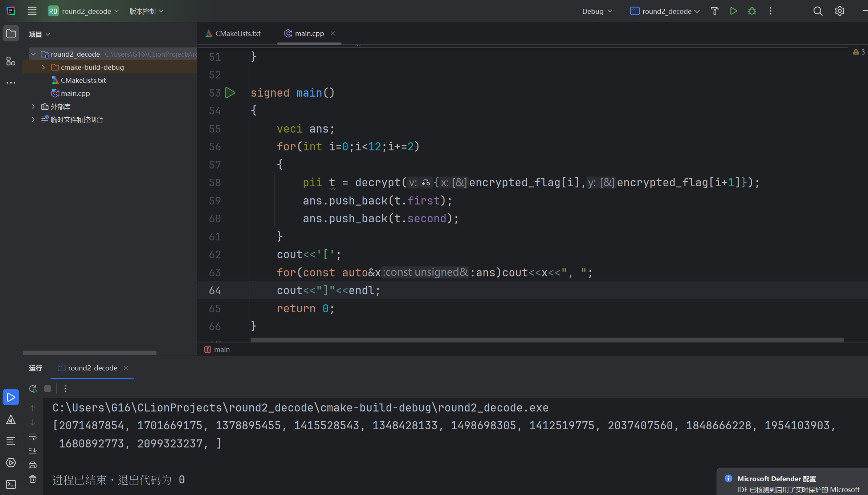This screenshot has width=868, height=495.
Task: Start debugging with the bug icon
Action: point(752,11)
